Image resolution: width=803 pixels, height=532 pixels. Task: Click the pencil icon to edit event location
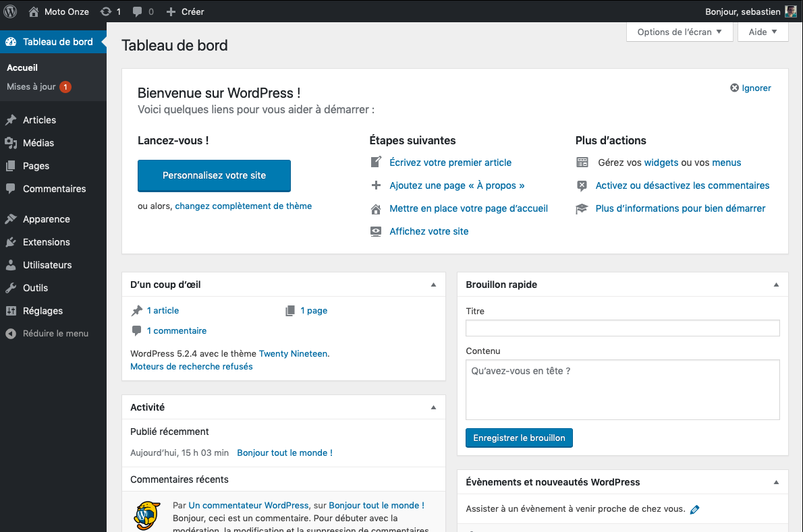tap(695, 510)
